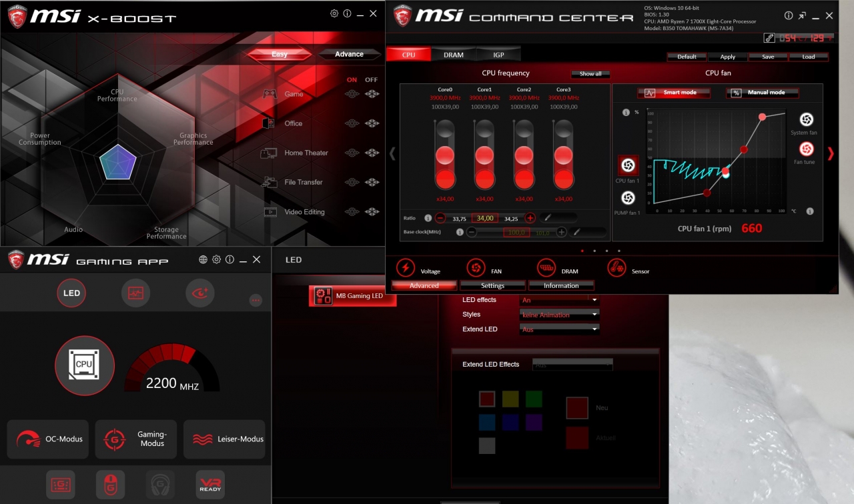Turn OFF Office mode in X-Boost
The width and height of the screenshot is (854, 504).
372,123
